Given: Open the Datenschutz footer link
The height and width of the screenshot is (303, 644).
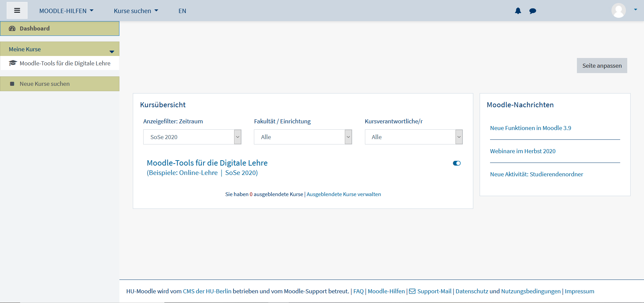Looking at the screenshot, I should (x=472, y=291).
